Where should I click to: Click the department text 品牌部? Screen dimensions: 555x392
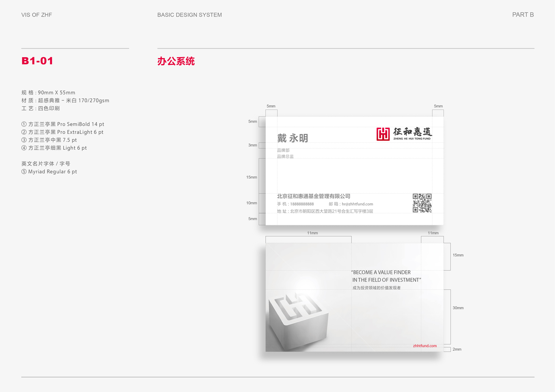point(283,150)
